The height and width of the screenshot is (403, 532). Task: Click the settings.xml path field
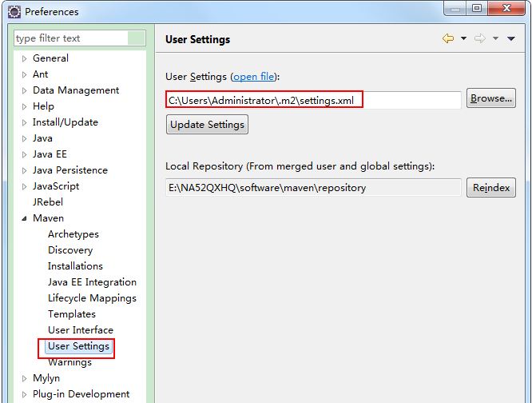click(x=313, y=100)
